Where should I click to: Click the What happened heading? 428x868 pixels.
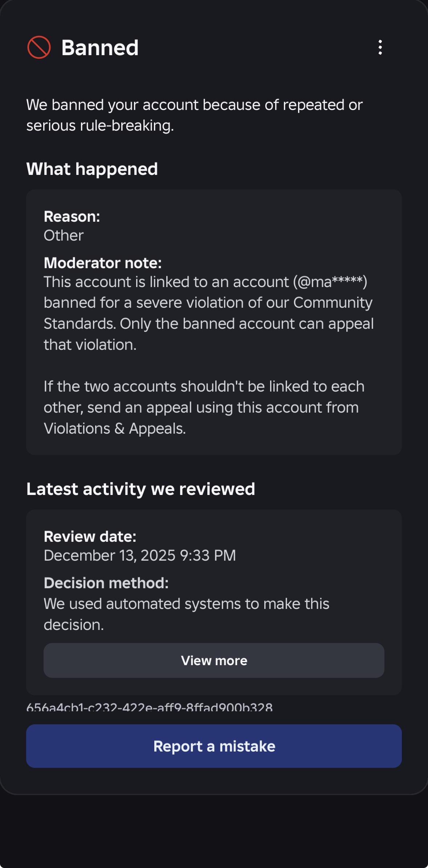pos(92,169)
